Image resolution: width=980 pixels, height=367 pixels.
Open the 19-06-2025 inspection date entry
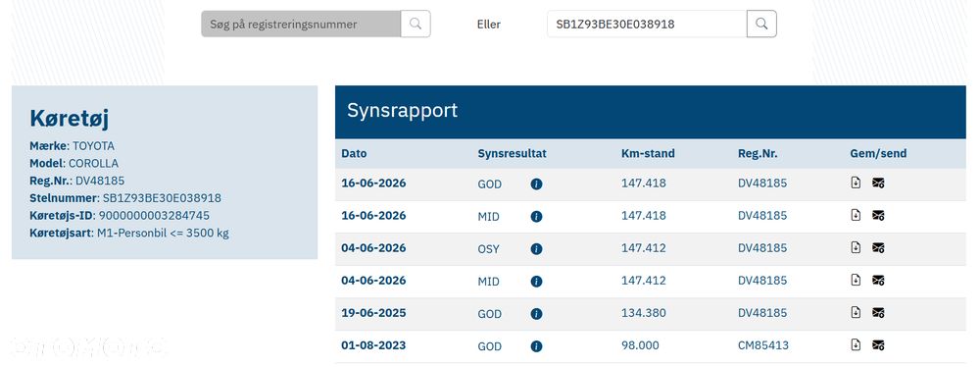pos(373,312)
